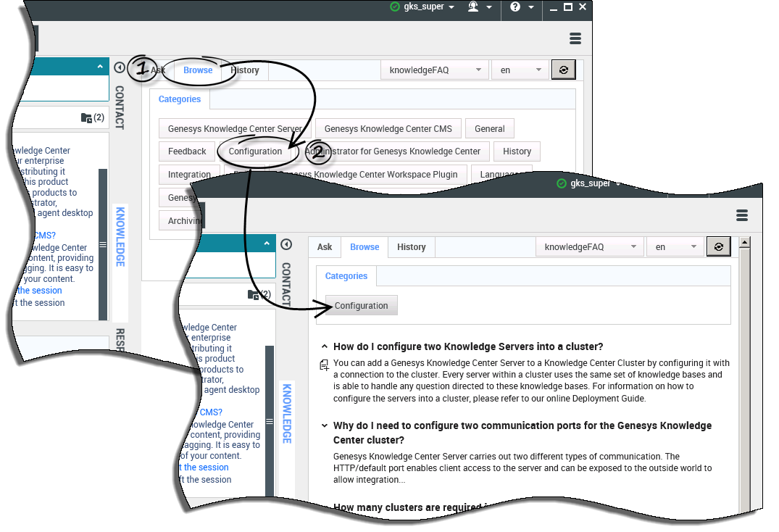The height and width of the screenshot is (532, 779).
Task: Click Genesys Knowledge Center Workspace Plugin category
Action: [x=368, y=175]
